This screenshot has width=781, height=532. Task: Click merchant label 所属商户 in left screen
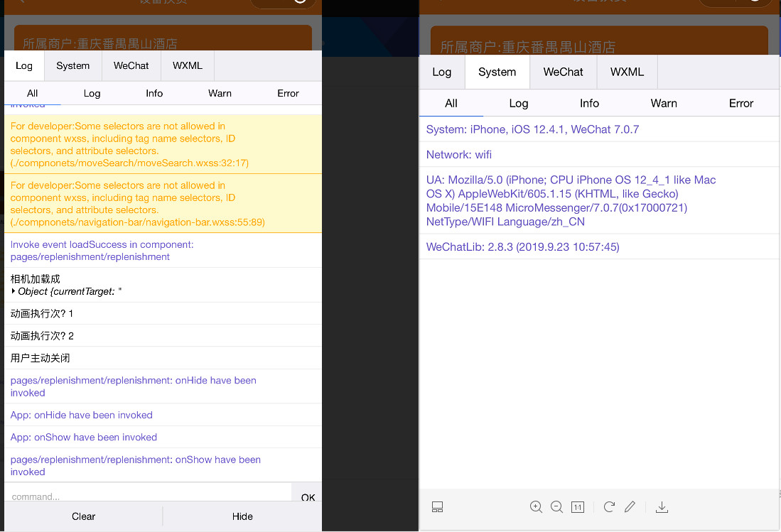click(100, 44)
